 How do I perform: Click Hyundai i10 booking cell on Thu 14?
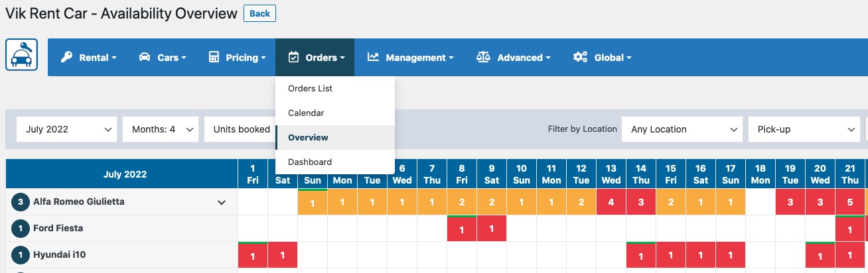point(641,255)
